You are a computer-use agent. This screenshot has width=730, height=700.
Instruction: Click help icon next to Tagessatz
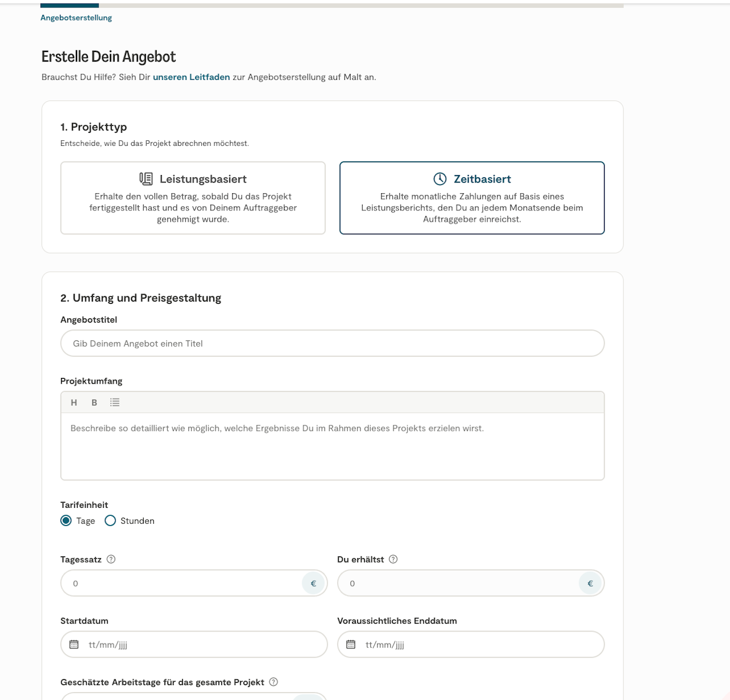pos(111,559)
